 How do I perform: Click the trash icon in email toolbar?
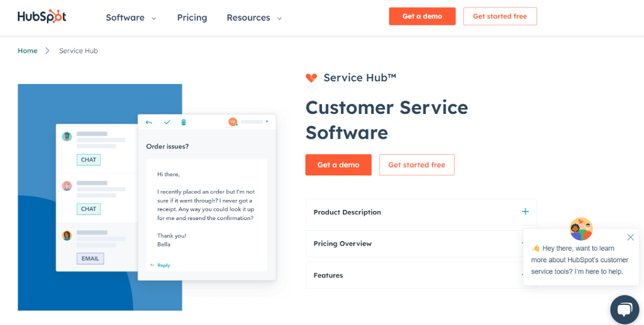point(184,122)
